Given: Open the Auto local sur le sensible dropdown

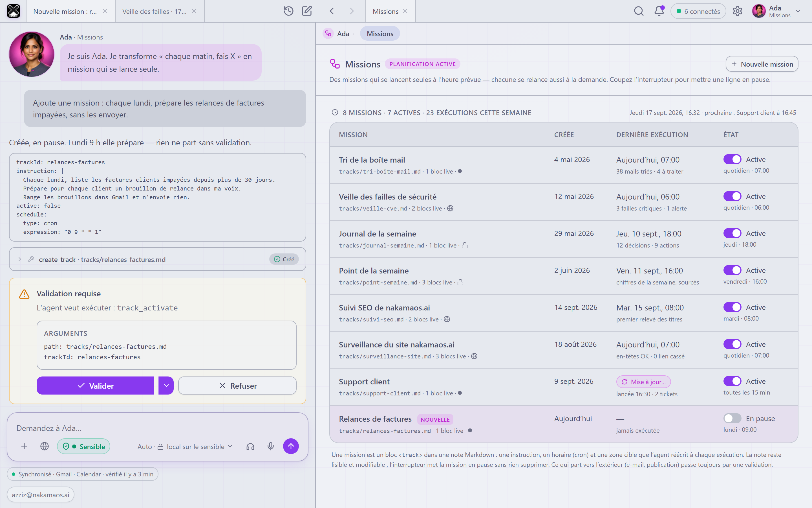Looking at the screenshot, I should [185, 446].
